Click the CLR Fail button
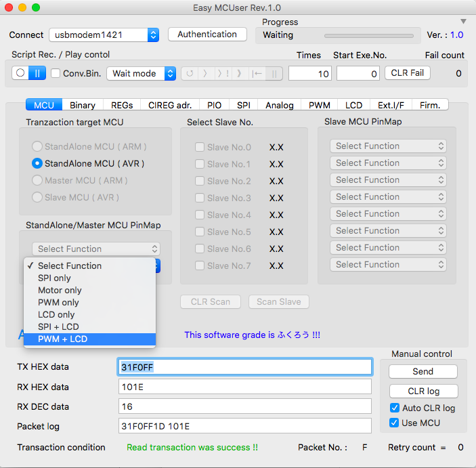 tap(408, 73)
